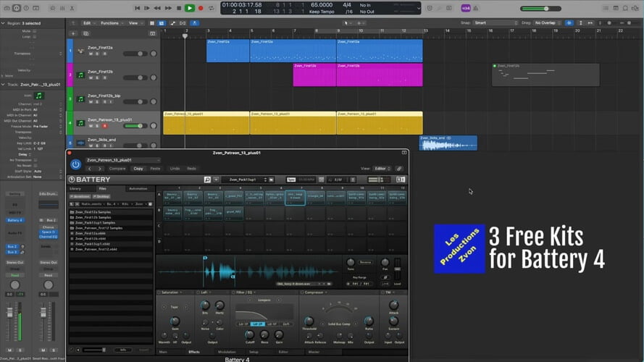644x362 pixels.
Task: Click the duplicate track button
Action: pos(85,33)
